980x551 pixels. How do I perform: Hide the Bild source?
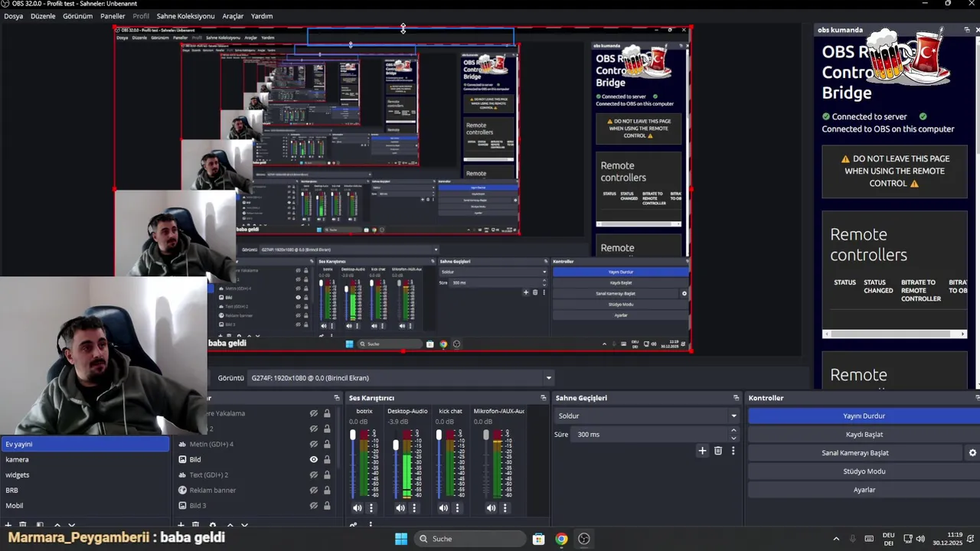[x=313, y=459]
